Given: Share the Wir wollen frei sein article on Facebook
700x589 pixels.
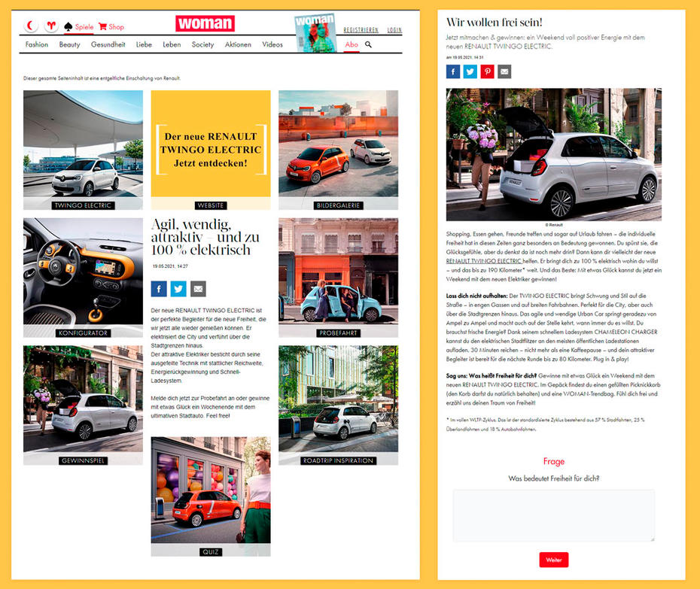Looking at the screenshot, I should 453,71.
